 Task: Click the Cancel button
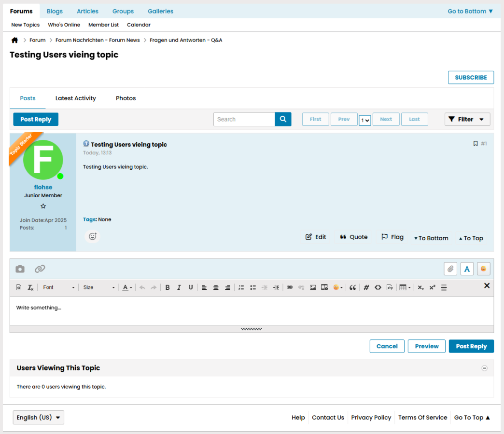tap(387, 346)
